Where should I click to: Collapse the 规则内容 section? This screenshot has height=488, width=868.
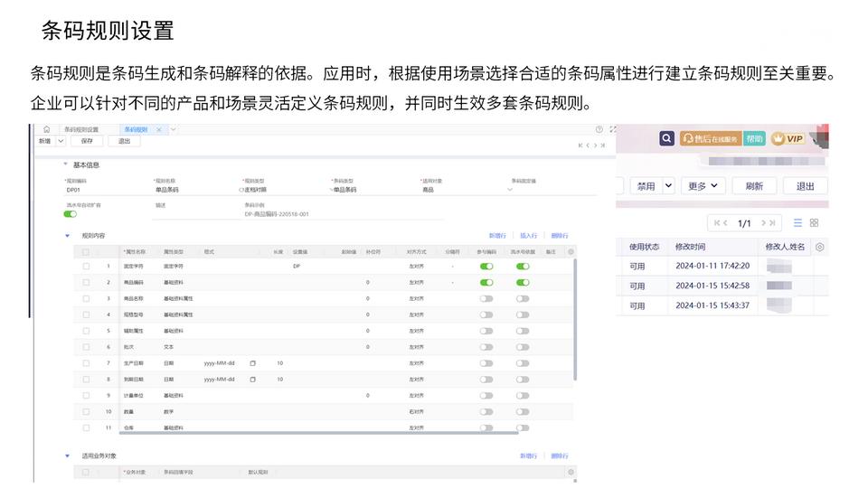click(x=67, y=236)
